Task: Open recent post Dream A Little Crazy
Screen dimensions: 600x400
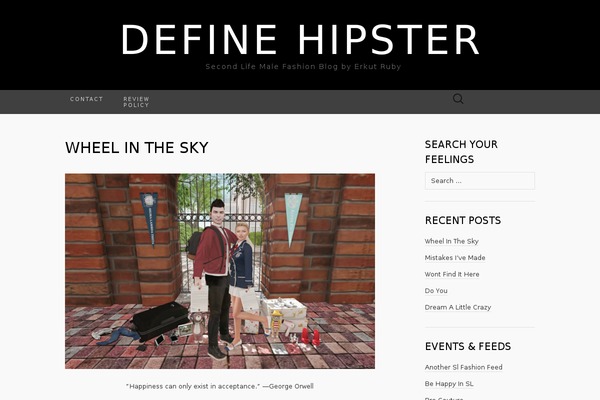Action: click(458, 307)
